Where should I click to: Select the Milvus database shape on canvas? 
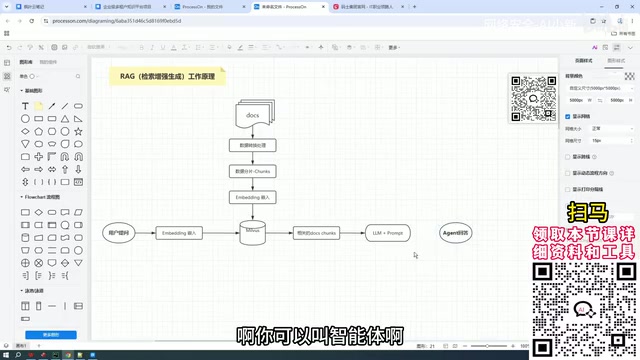tap(253, 233)
